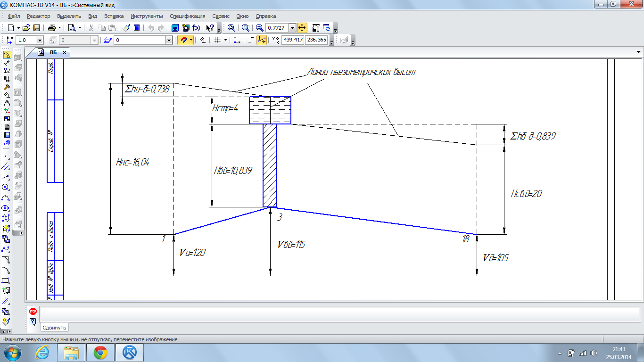Click the Сдвинуть tab in property panel
The image size is (644, 362).
click(x=55, y=328)
